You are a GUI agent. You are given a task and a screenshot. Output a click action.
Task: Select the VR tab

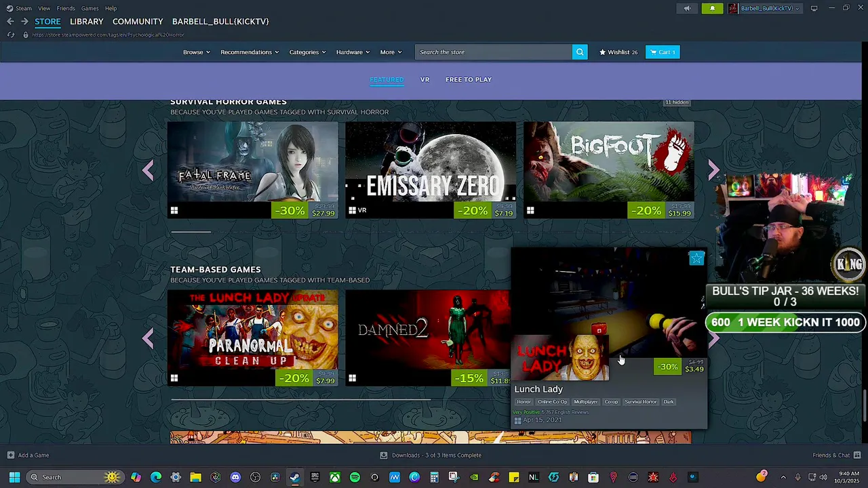425,79
